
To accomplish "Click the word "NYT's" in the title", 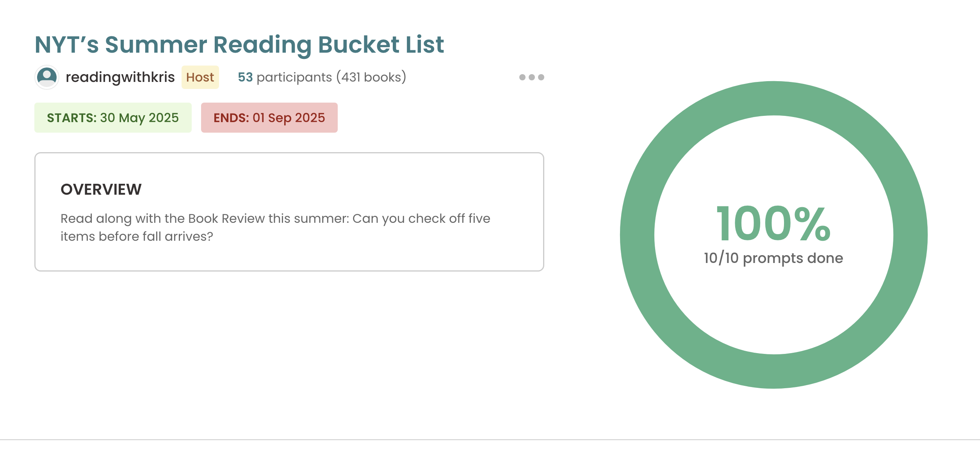I will [66, 44].
